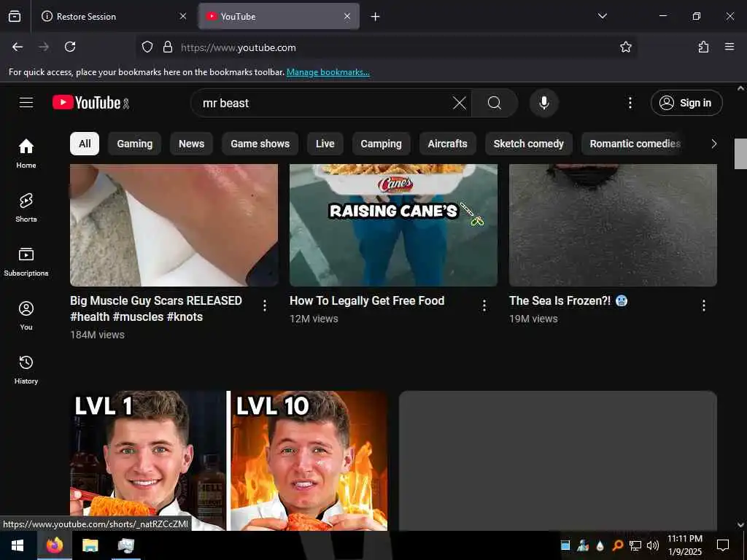Click the page vertical scrollbar thumb
This screenshot has height=560, width=747.
[x=740, y=153]
